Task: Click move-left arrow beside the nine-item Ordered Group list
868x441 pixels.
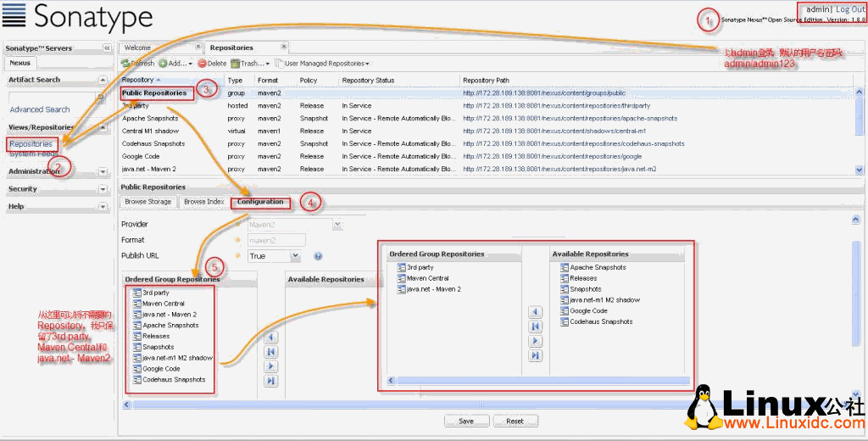Action: coord(271,338)
